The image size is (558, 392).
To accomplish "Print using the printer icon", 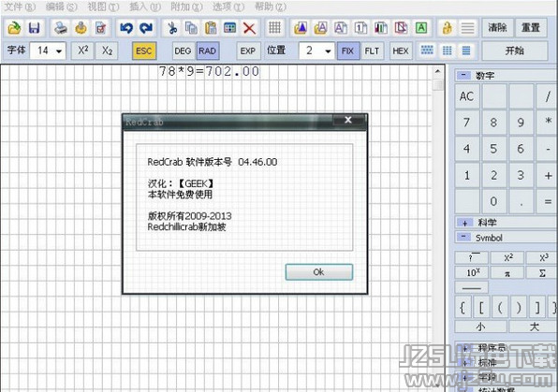I will coord(61,28).
